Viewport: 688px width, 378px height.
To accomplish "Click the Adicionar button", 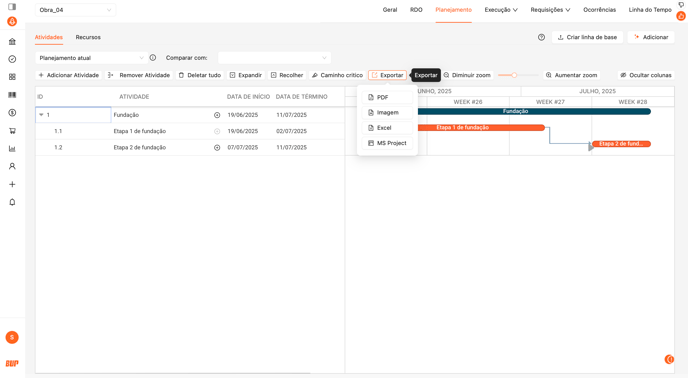I will [x=651, y=37].
